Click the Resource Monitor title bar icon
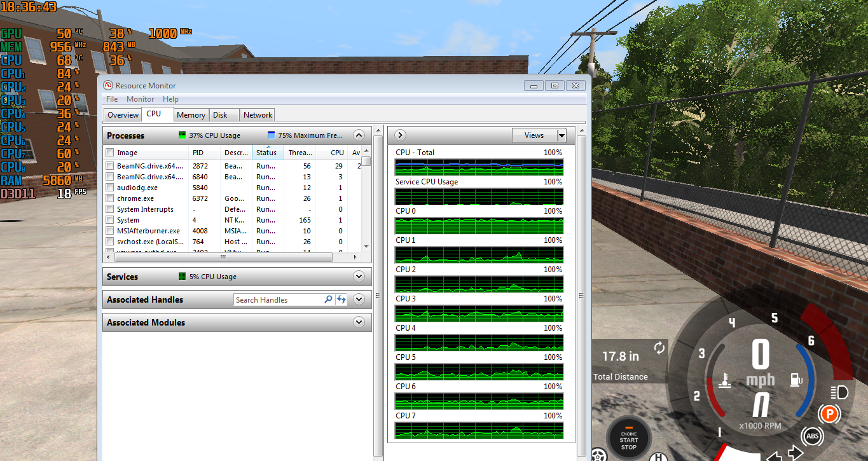 (x=109, y=85)
